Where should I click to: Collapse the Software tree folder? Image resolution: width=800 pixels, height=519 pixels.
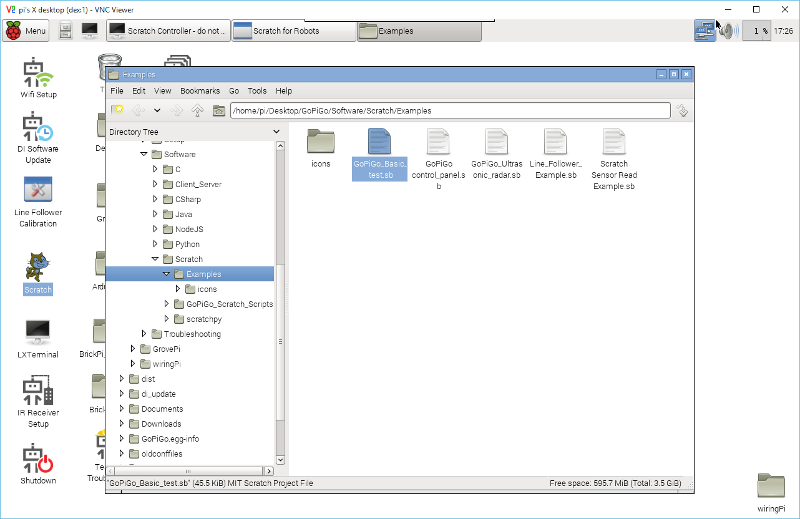tap(144, 154)
